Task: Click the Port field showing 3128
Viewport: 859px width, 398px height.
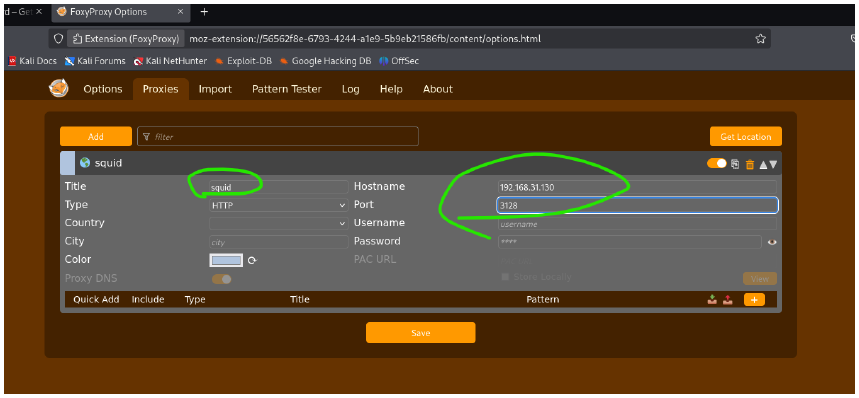Action: click(637, 205)
